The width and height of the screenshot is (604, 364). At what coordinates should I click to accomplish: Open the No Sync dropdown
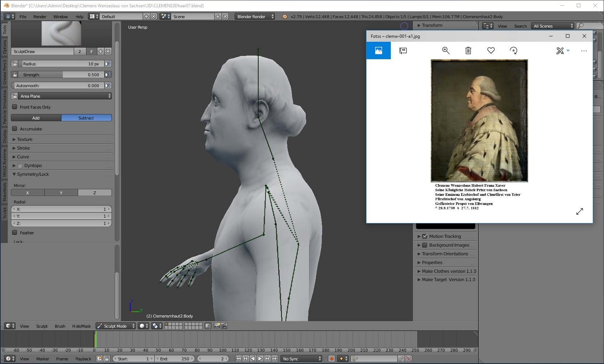point(302,359)
